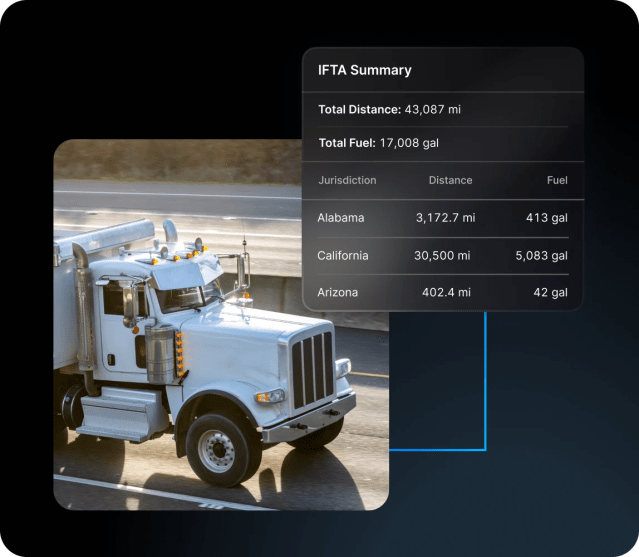Image resolution: width=639 pixels, height=557 pixels.
Task: Click the IFTA Summary heading
Action: pyautogui.click(x=364, y=70)
